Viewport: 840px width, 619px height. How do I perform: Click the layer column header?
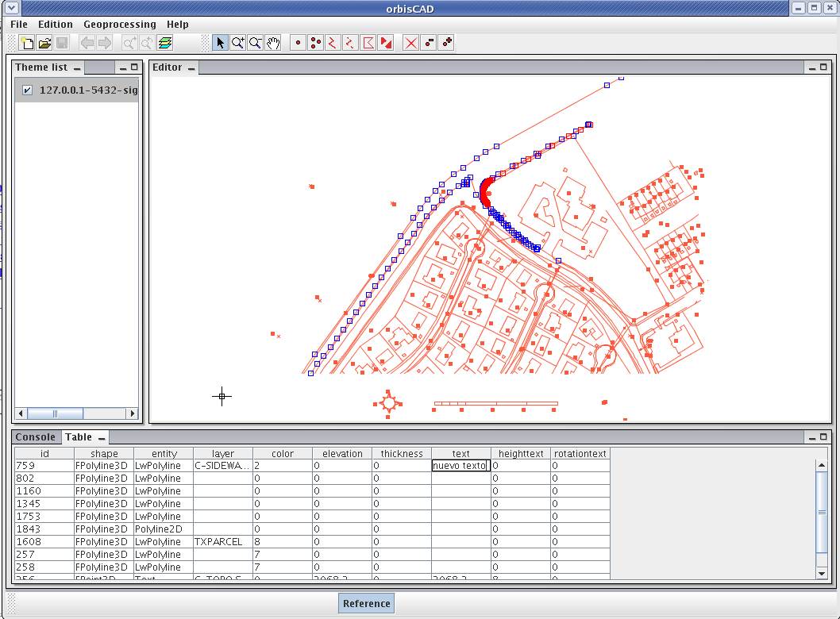[x=223, y=454]
